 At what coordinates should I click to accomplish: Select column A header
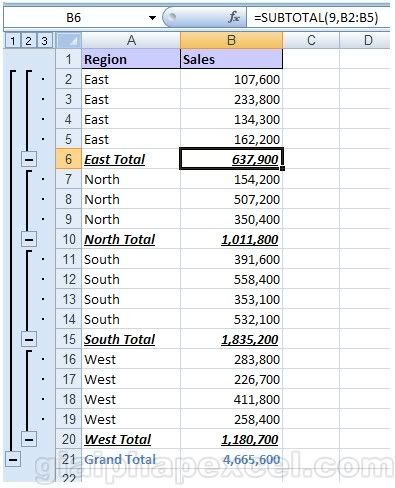pos(131,41)
